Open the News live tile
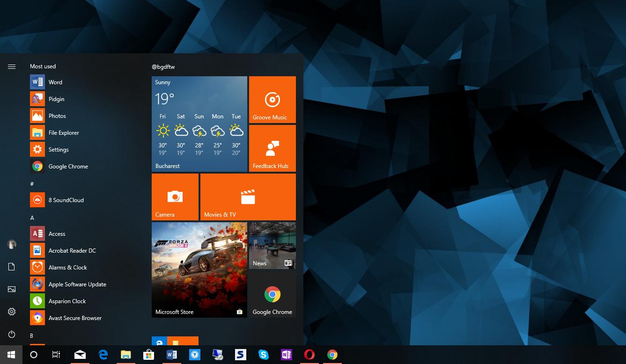The width and height of the screenshot is (626, 364). [272, 246]
